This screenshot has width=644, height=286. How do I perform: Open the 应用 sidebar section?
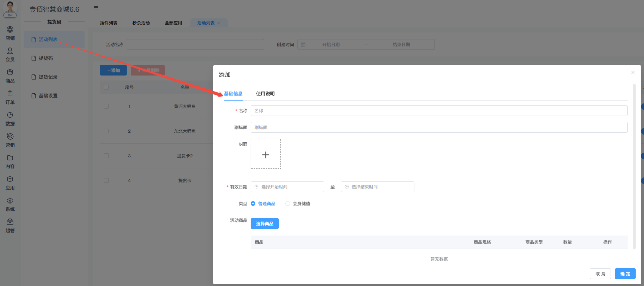pos(10,183)
